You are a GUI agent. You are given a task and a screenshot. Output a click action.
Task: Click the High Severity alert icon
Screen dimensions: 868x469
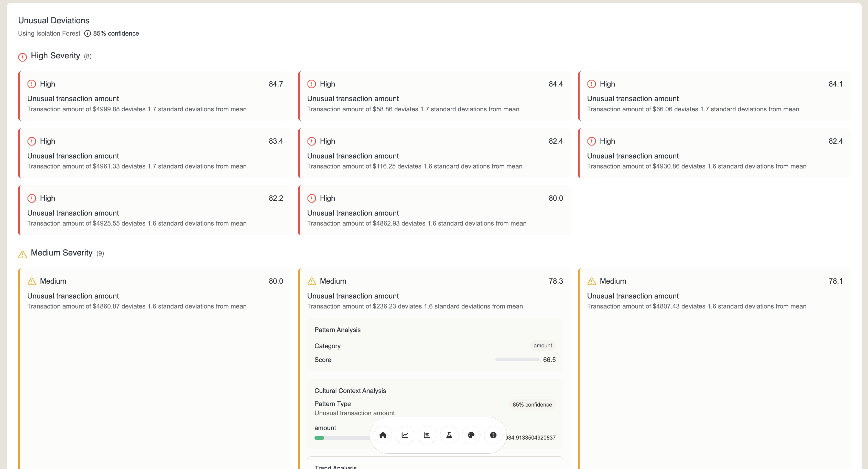coord(23,57)
